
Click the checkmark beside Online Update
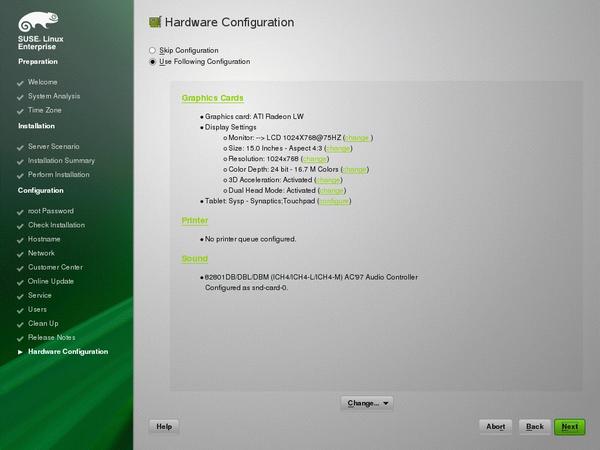click(20, 282)
